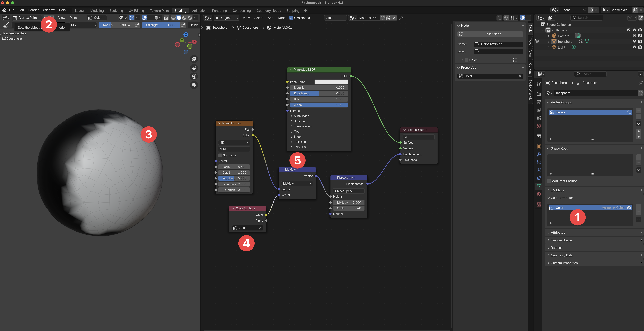This screenshot has width=644, height=331.
Task: Open the Paint menu in viewport header
Action: (x=73, y=18)
